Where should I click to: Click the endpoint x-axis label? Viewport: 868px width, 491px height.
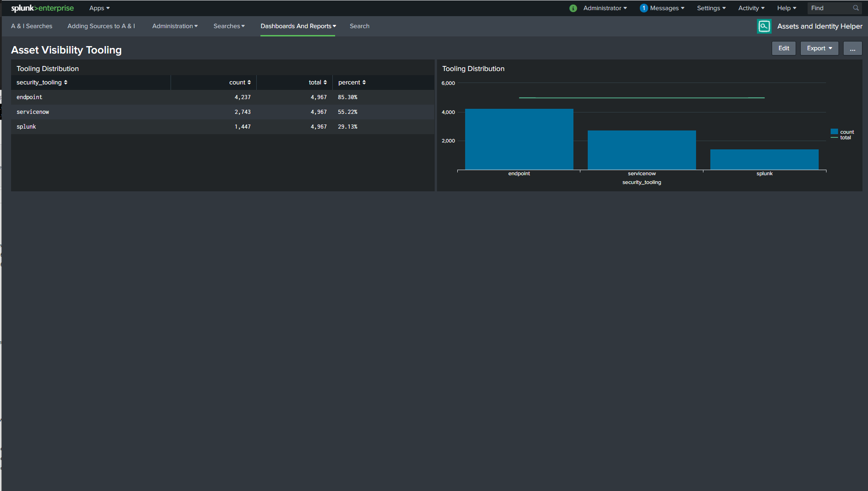(519, 174)
